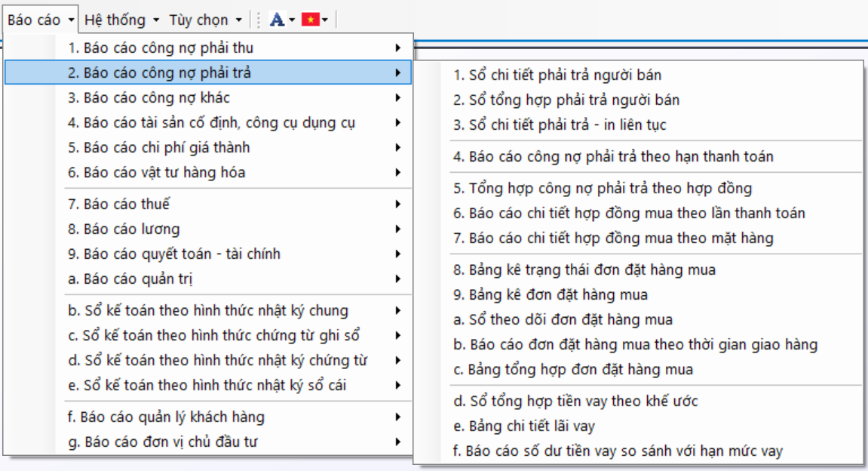Select Sổ tổng hợp phải trả người bán
Screen dimensions: 868x471
click(566, 100)
